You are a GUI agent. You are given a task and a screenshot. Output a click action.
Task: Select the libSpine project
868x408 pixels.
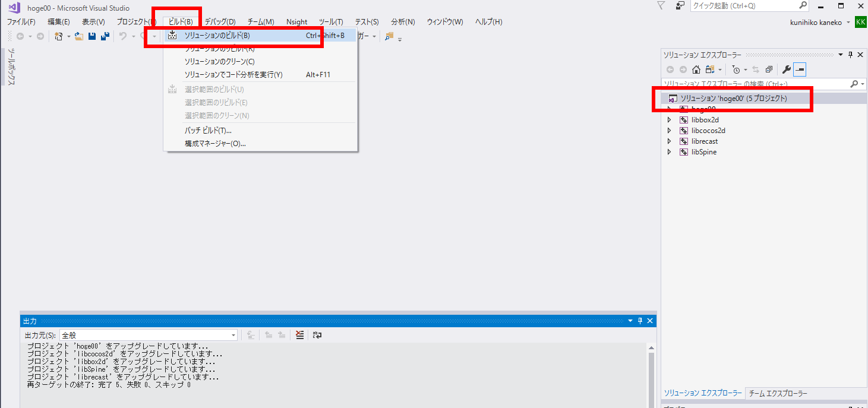click(704, 152)
